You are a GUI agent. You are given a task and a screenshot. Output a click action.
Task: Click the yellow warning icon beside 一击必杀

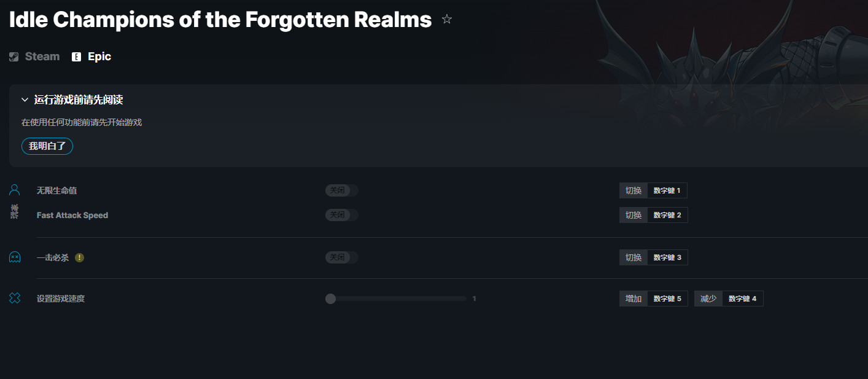(x=79, y=257)
